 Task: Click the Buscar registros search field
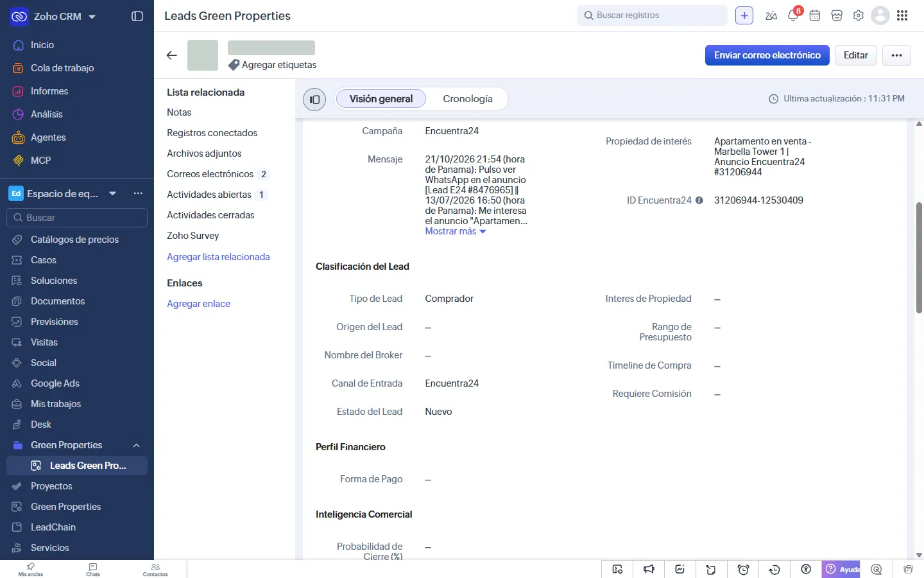(x=652, y=15)
